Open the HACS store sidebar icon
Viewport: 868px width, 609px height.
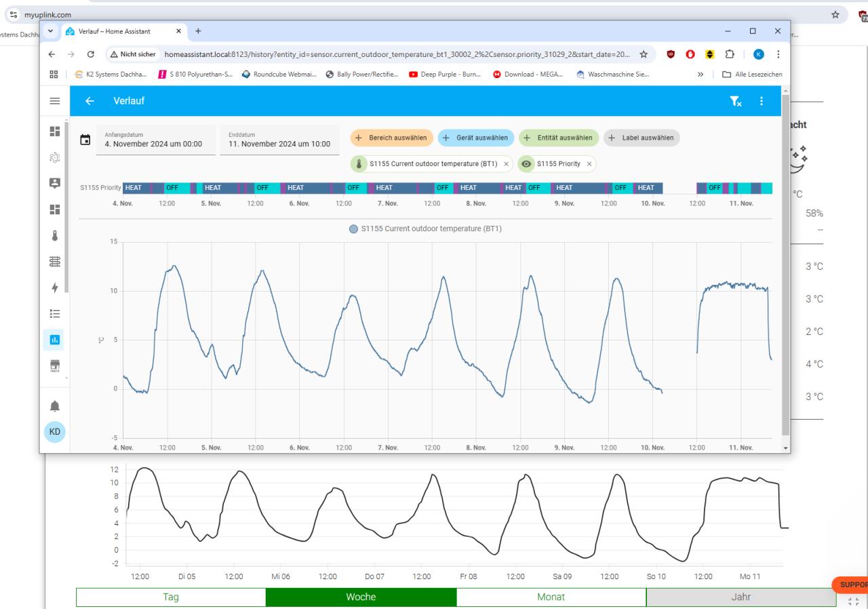(x=54, y=365)
